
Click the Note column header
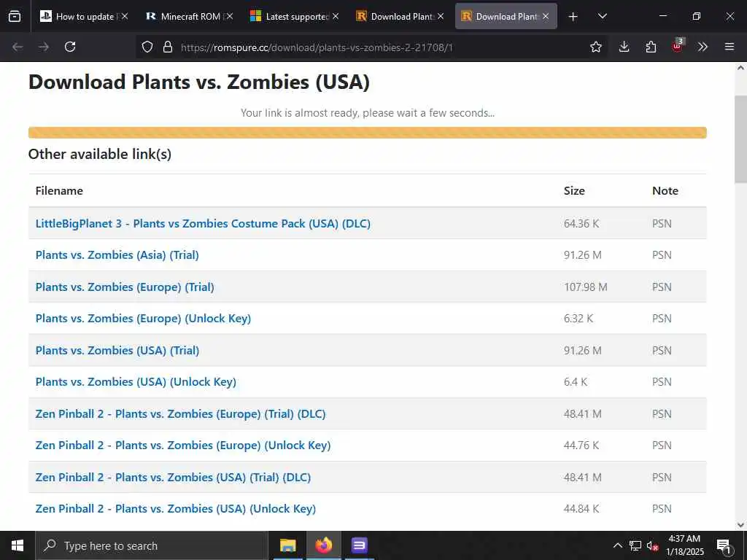click(x=665, y=190)
